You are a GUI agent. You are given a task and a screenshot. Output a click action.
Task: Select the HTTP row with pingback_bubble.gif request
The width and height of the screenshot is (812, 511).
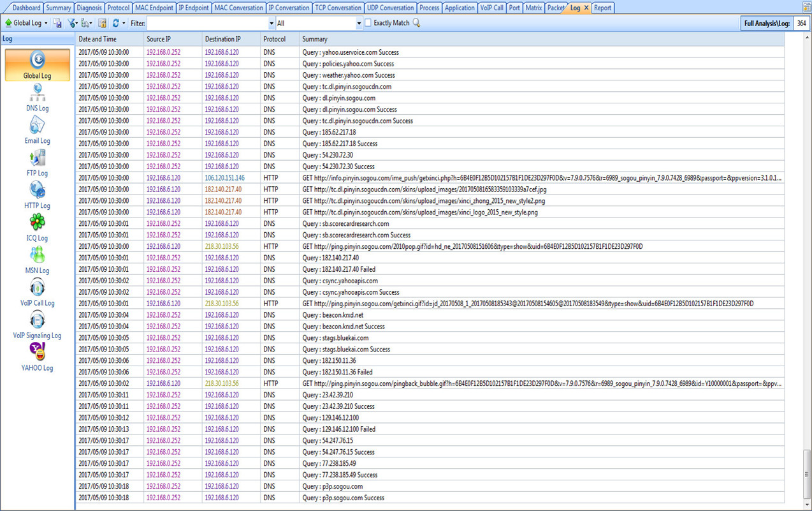click(430, 383)
